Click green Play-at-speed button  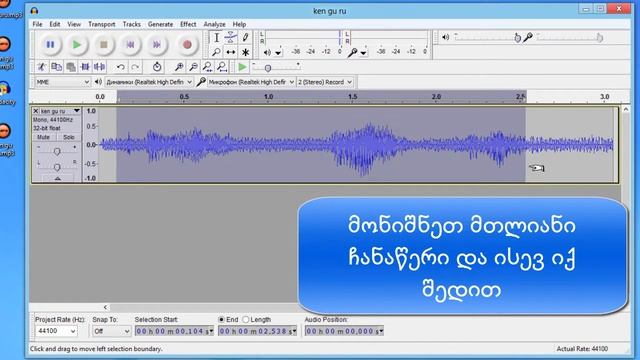[x=242, y=67]
